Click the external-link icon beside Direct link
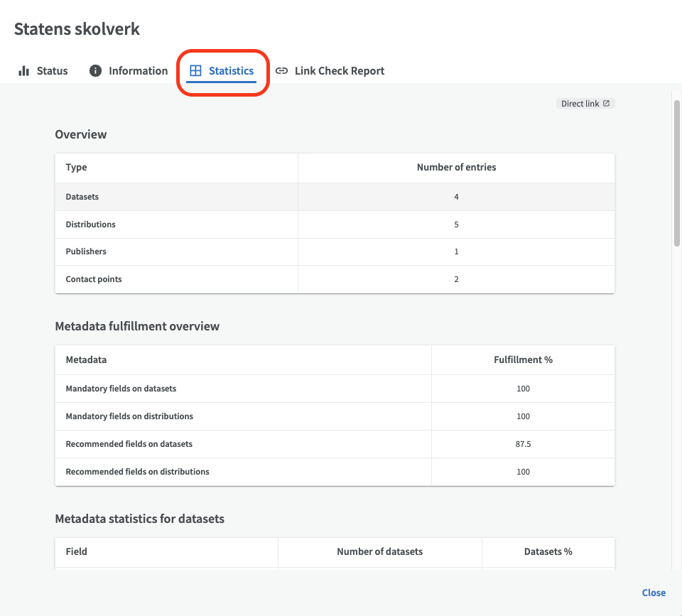The height and width of the screenshot is (616, 682). pos(606,104)
